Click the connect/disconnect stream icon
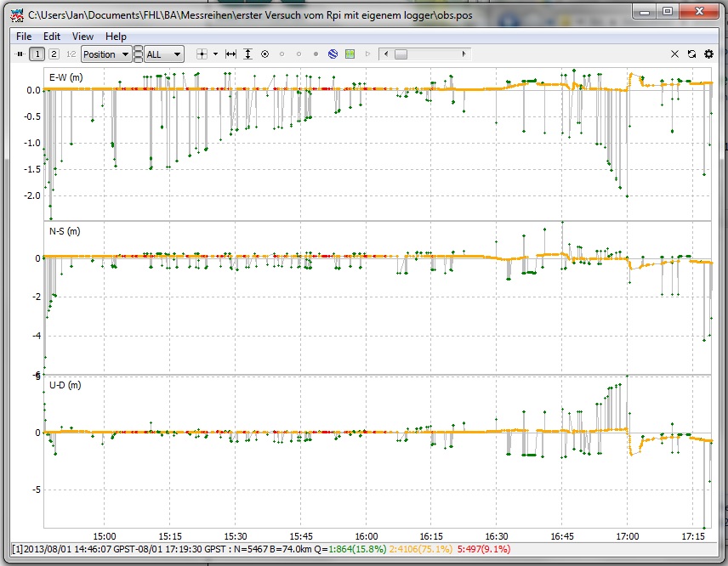 pyautogui.click(x=20, y=54)
